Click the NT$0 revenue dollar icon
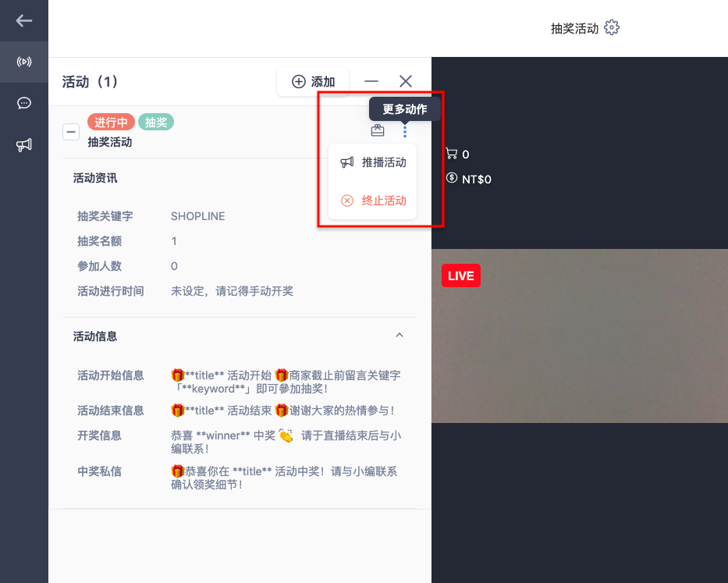Viewport: 728px width, 583px height. [451, 178]
